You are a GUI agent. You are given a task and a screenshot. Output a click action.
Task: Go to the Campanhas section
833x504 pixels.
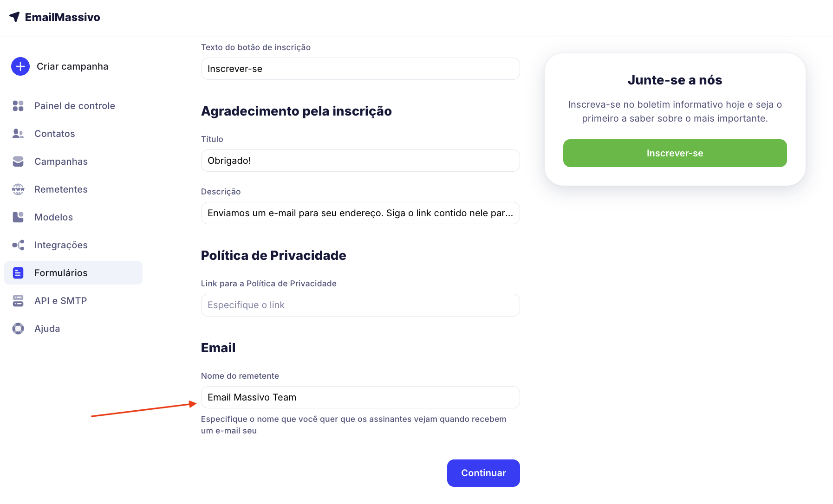[x=61, y=162]
